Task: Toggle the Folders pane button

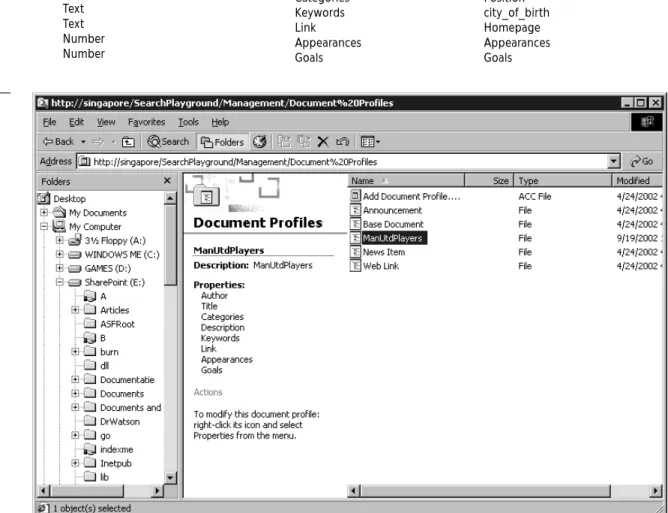Action: [222, 142]
